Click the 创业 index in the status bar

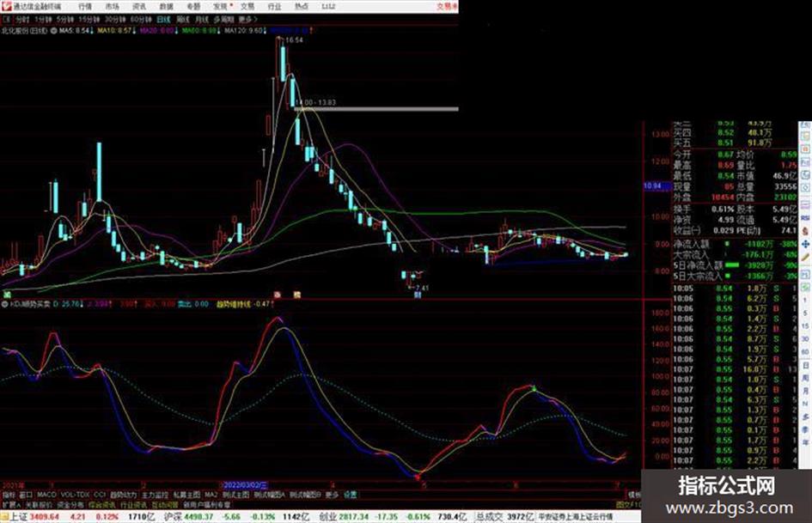point(327,517)
